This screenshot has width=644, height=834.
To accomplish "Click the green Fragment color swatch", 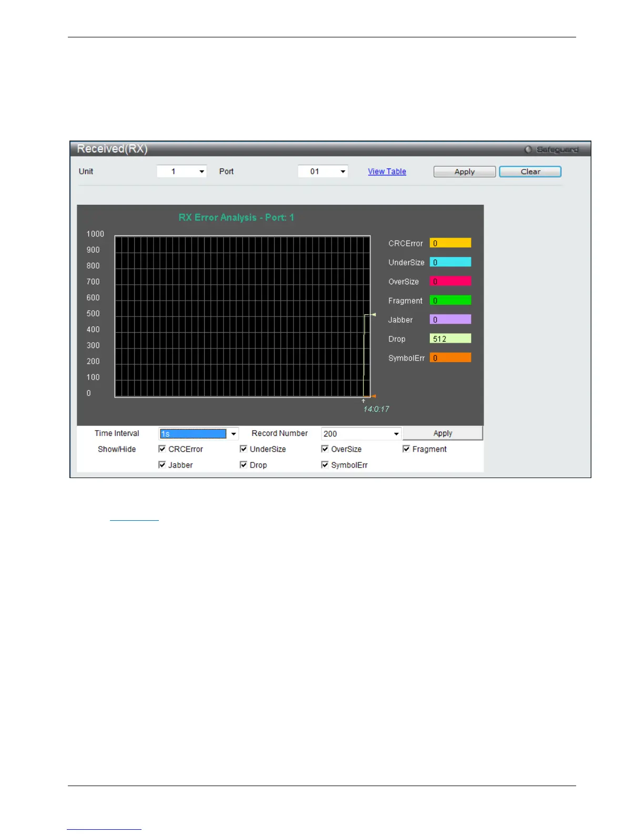I will 450,301.
